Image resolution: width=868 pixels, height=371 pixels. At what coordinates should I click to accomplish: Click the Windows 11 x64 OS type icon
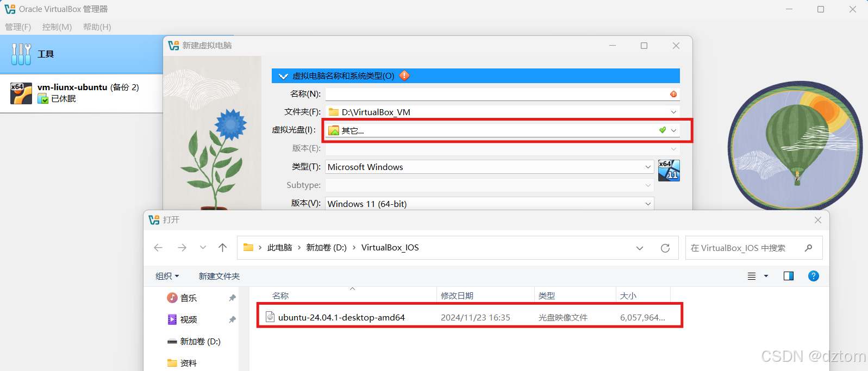pyautogui.click(x=669, y=171)
